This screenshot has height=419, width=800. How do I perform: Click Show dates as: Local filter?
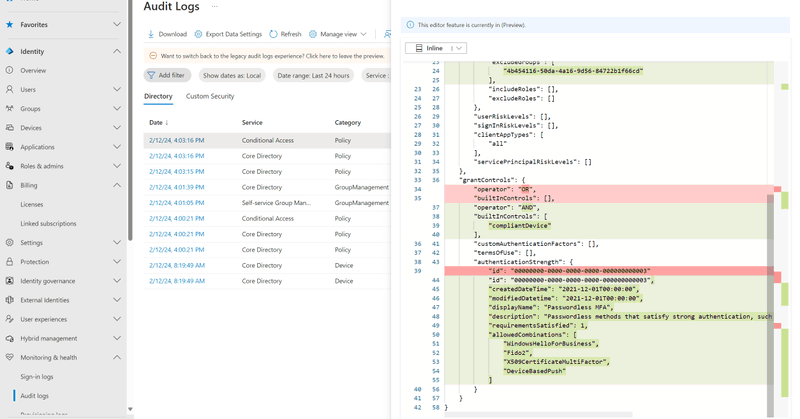[232, 75]
